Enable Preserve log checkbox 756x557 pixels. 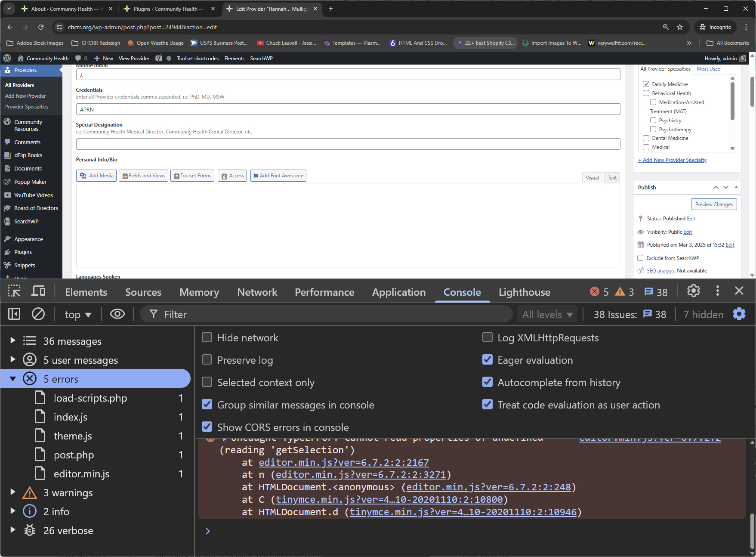[x=207, y=359]
